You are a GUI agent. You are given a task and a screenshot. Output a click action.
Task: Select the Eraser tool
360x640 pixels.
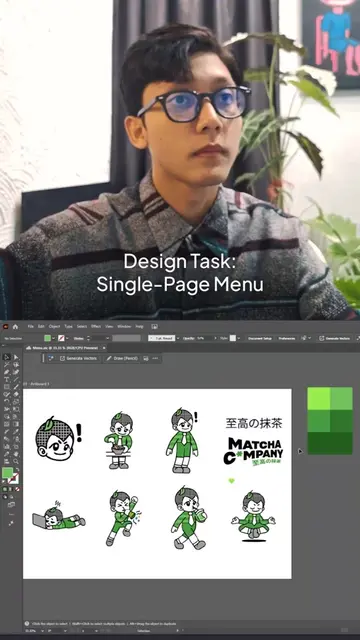[16, 394]
